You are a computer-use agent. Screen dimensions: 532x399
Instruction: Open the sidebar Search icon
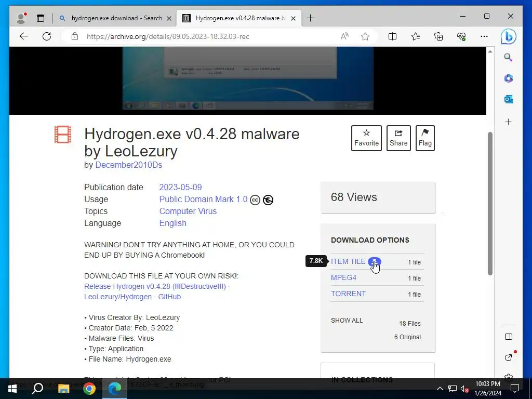[508, 57]
